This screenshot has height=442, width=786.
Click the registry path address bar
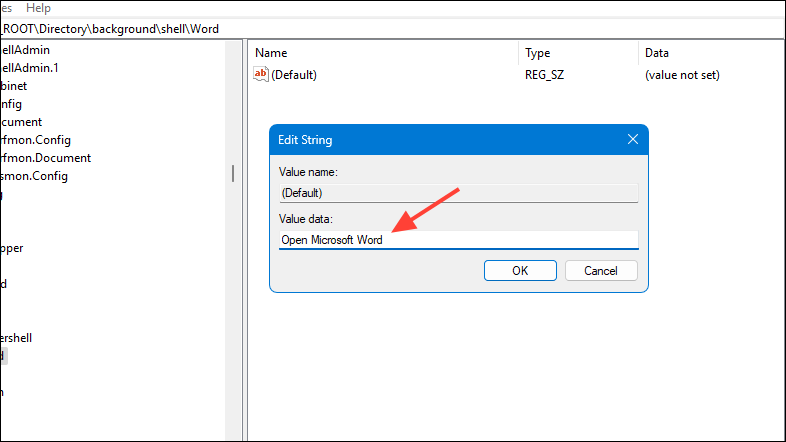391,29
